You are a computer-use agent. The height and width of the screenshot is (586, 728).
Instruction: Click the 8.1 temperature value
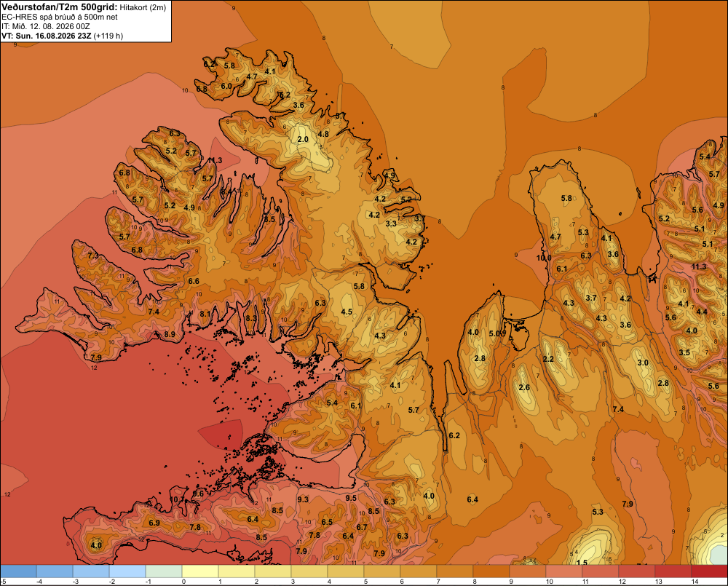tap(205, 314)
